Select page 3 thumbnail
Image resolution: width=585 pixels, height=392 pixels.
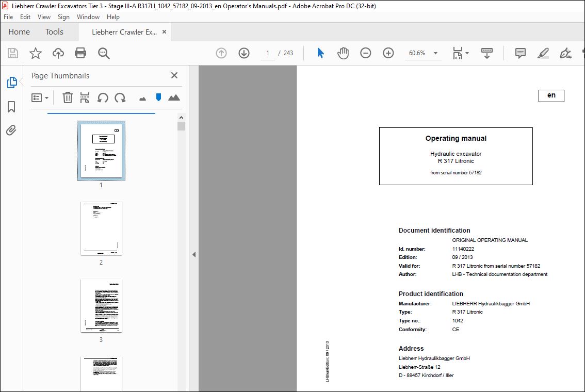(x=101, y=306)
